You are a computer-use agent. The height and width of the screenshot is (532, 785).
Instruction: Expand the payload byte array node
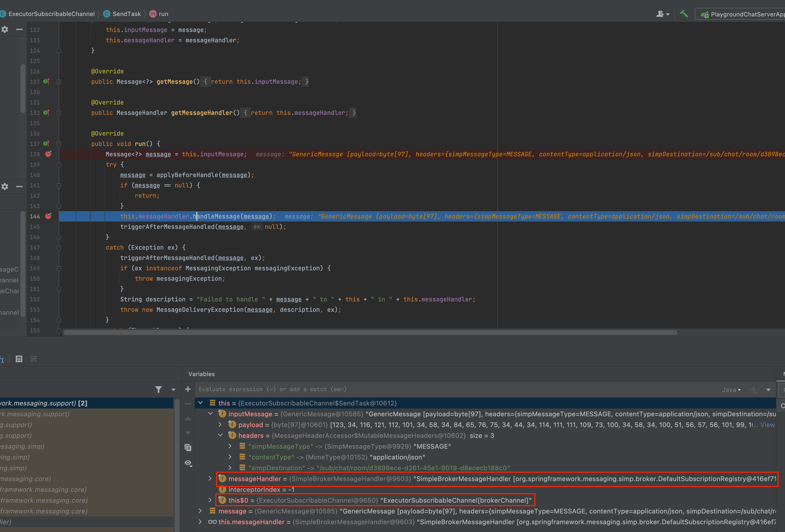pyautogui.click(x=220, y=425)
